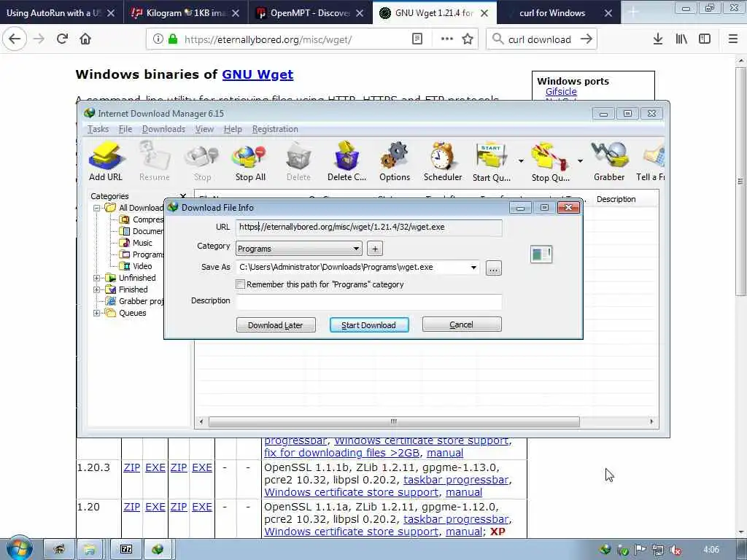Open the Downloads menu
Image resolution: width=747 pixels, height=560 pixels.
[x=163, y=129]
